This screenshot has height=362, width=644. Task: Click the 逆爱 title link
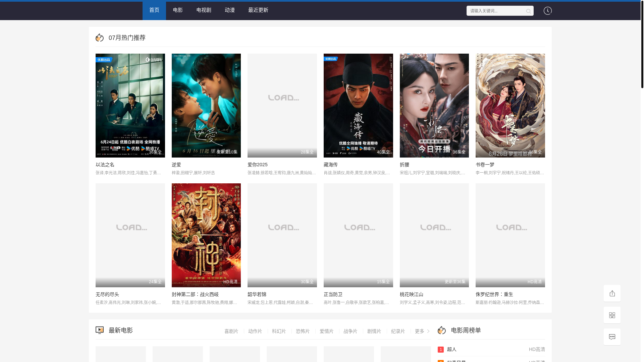pyautogui.click(x=176, y=165)
